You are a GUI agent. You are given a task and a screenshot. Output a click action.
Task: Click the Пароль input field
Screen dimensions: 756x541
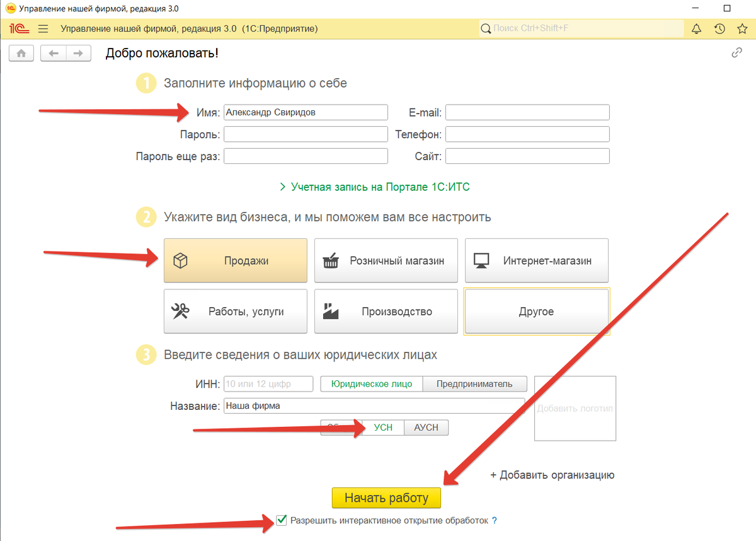click(x=306, y=134)
